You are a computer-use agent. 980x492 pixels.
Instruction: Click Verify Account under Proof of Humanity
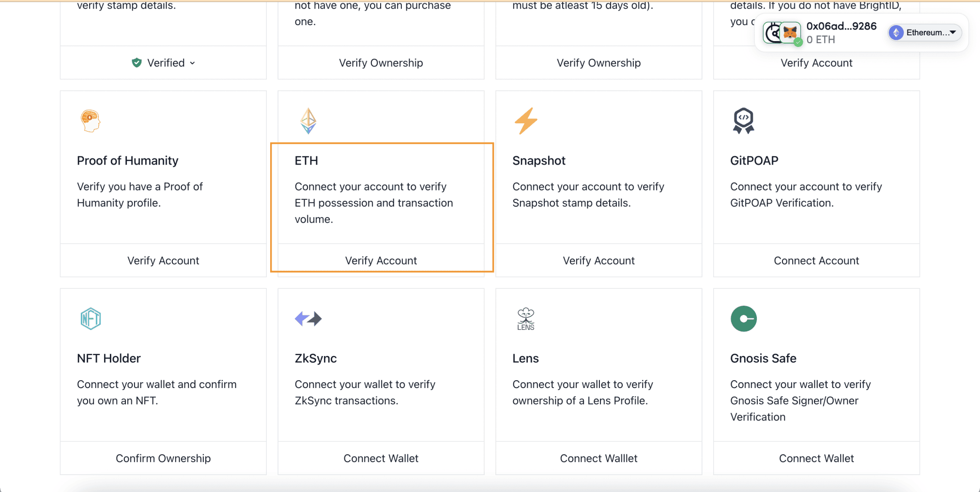[163, 260]
